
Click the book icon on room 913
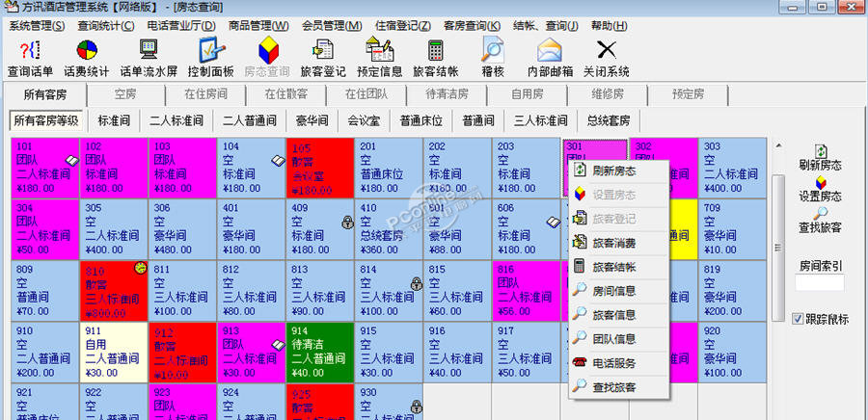click(278, 345)
